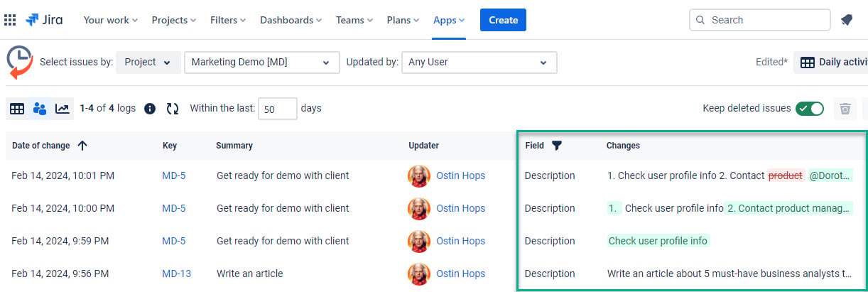Click the struck-through 'product' change text
868x292 pixels.
coord(786,175)
